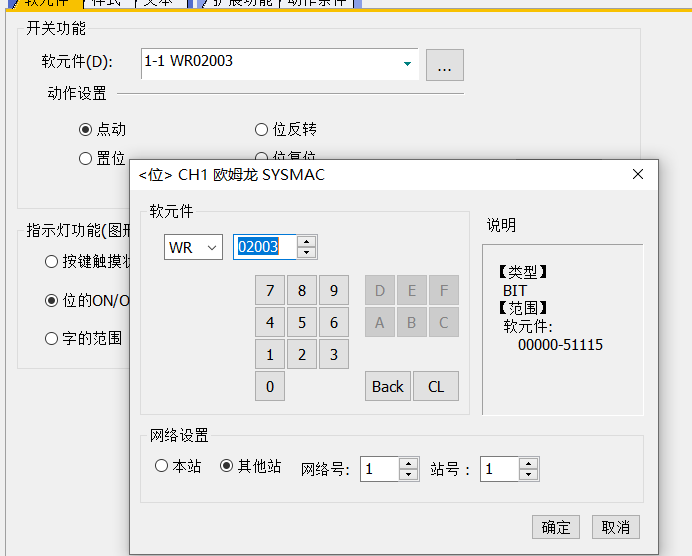Select 字的范围 indicator option
The width and height of the screenshot is (692, 556).
52,338
